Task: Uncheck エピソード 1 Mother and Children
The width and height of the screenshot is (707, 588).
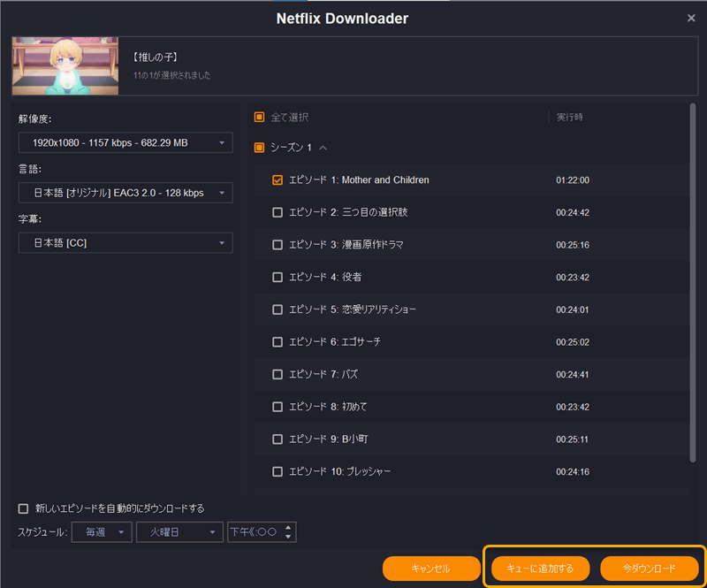Action: [277, 180]
